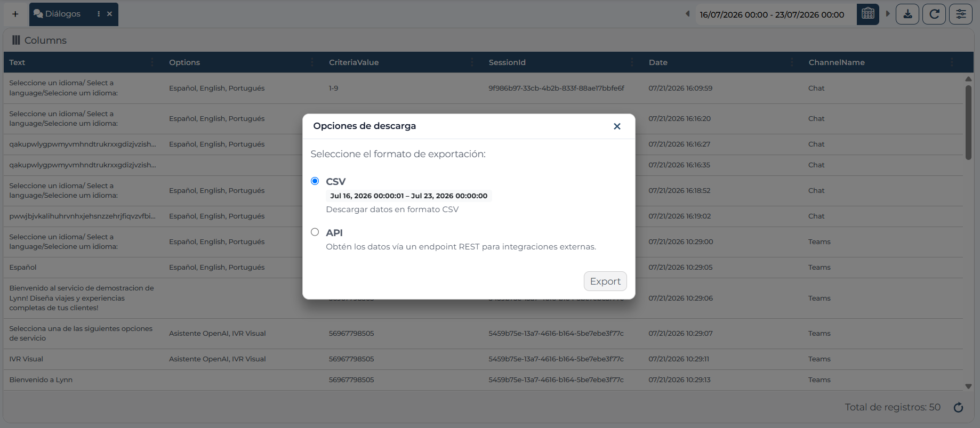Open the calendar date picker

tap(868, 14)
